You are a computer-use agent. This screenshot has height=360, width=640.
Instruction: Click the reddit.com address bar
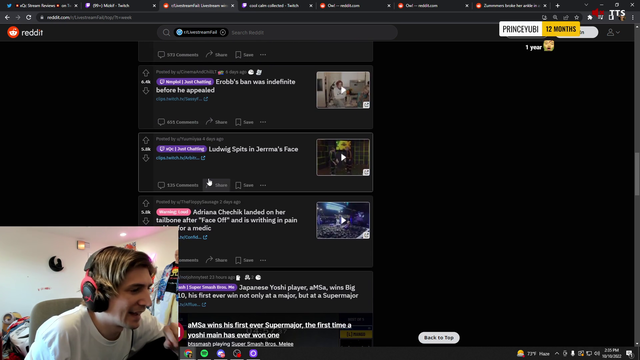(286, 18)
